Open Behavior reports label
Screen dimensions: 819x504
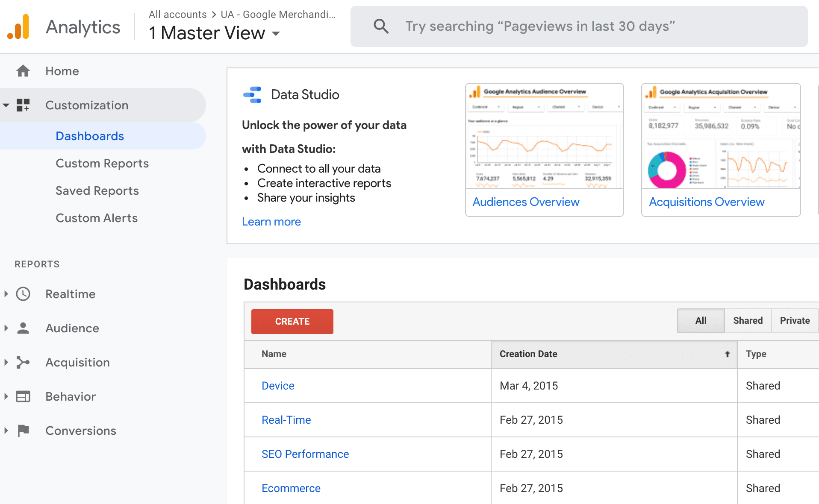pyautogui.click(x=71, y=396)
